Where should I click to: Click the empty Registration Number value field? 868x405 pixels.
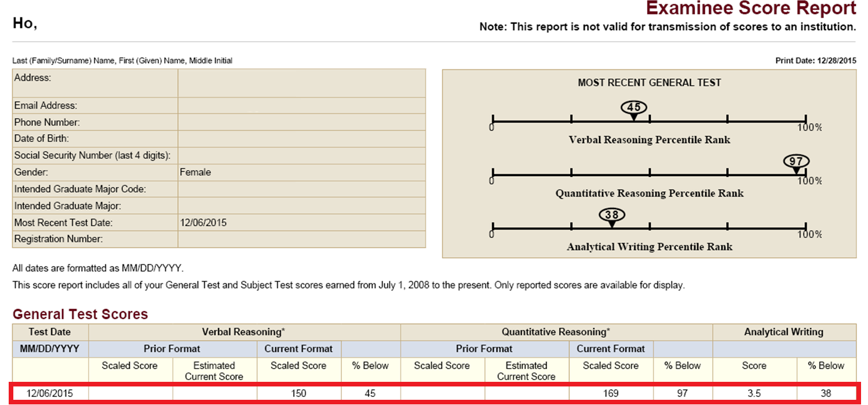coord(302,239)
